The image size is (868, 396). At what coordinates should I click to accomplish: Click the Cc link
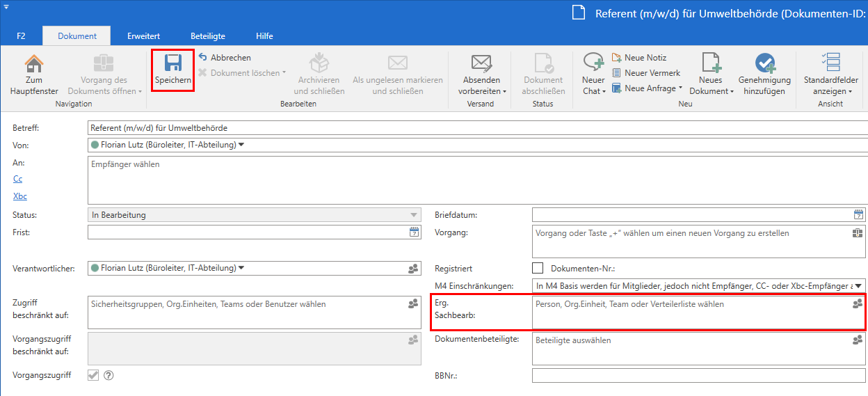pos(18,180)
